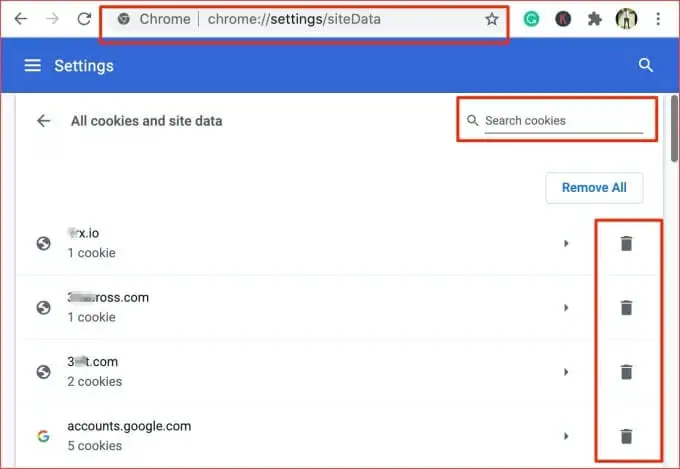Click the globe icon beside ross.com
680x469 pixels.
click(x=43, y=308)
